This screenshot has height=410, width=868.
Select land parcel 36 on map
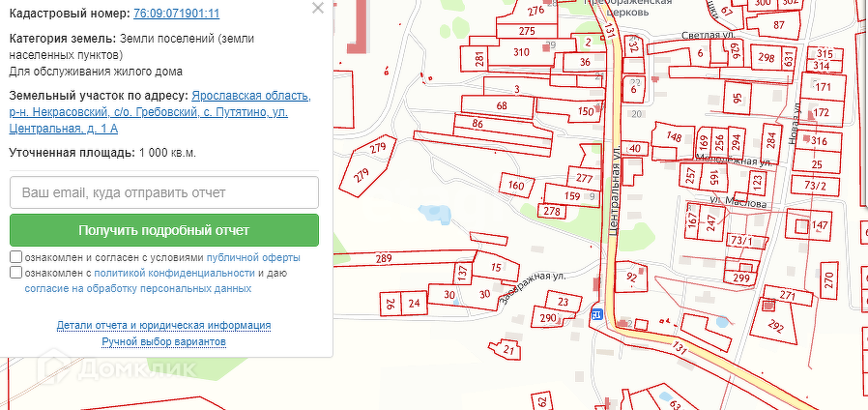pos(585,62)
